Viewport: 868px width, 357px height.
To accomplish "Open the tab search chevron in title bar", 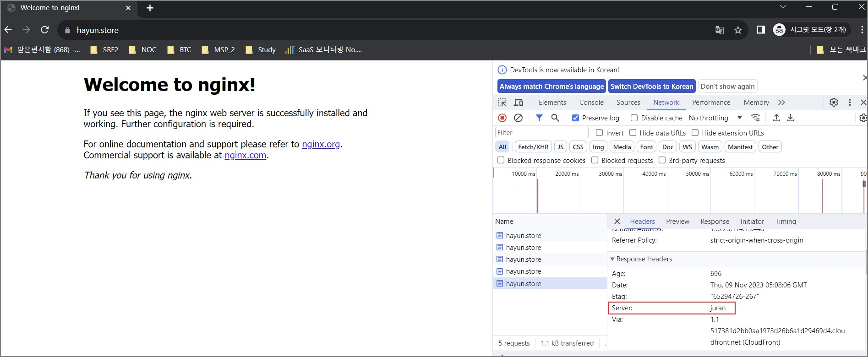I will [783, 7].
